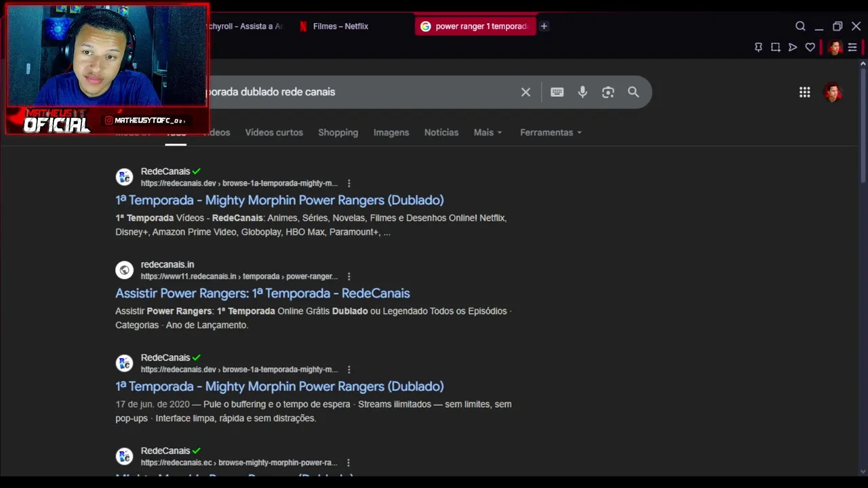This screenshot has height=488, width=868.
Task: Open more options for redecanais.ec result
Action: tap(348, 463)
